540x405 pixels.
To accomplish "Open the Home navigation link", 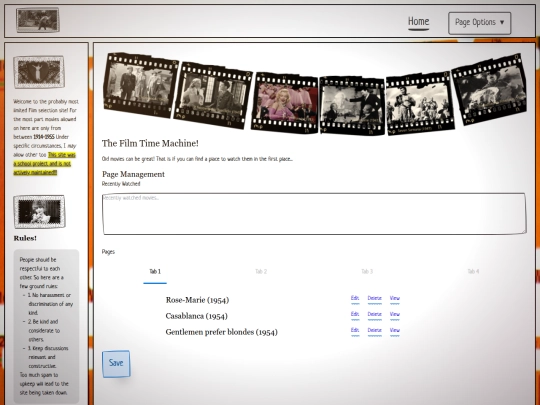I will (x=418, y=22).
